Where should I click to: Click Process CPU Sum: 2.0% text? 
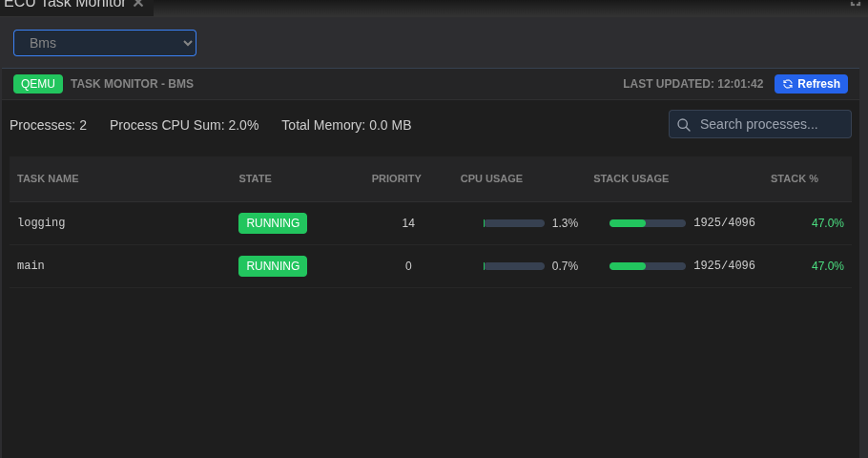click(184, 126)
